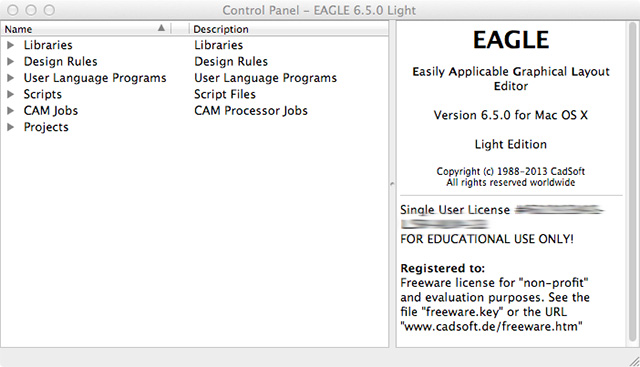This screenshot has width=640, height=367.
Task: Select the CAM Jobs tree item
Action: pyautogui.click(x=51, y=111)
